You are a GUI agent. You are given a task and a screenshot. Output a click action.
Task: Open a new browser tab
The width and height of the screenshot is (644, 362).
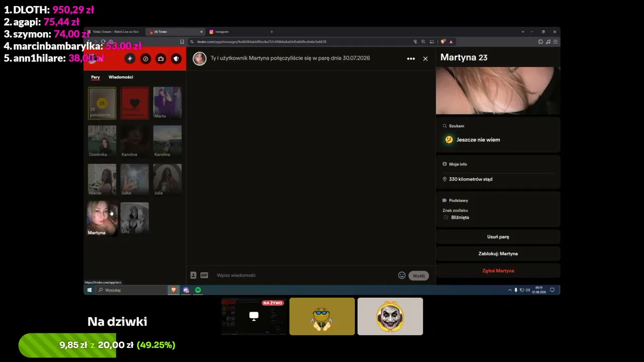click(x=272, y=32)
